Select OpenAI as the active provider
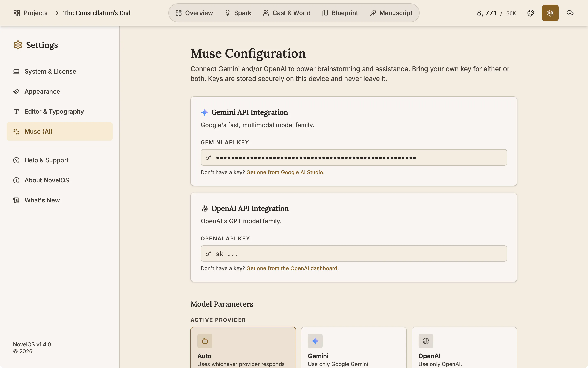 click(464, 347)
